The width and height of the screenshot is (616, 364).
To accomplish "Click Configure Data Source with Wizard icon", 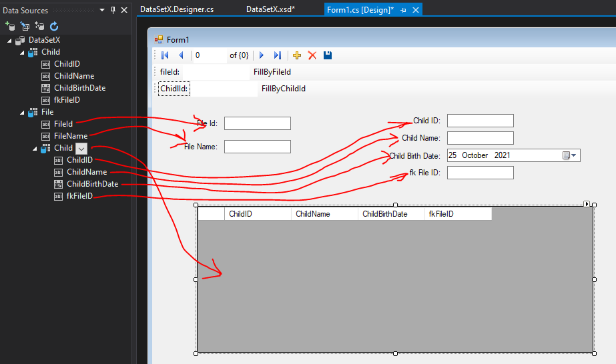I will pos(39,26).
